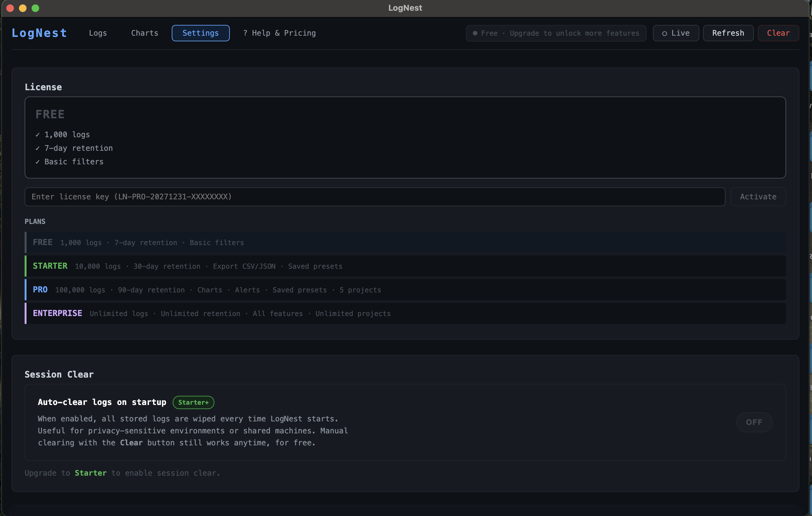Select the STARTER plan row
The height and width of the screenshot is (516, 812).
(405, 266)
